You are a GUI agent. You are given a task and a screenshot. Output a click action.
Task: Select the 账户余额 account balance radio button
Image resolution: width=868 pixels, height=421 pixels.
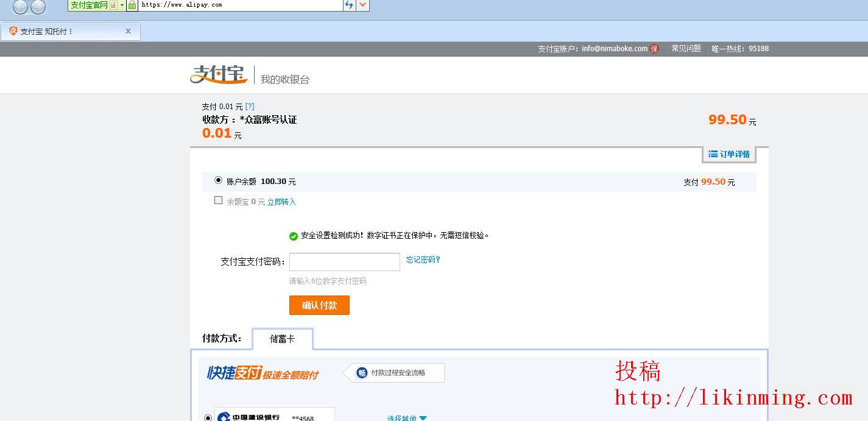[x=218, y=180]
